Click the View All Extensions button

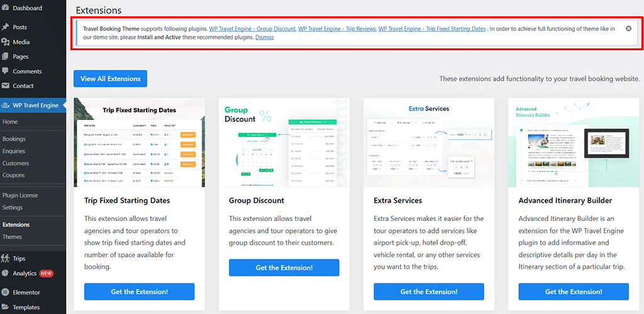click(110, 78)
